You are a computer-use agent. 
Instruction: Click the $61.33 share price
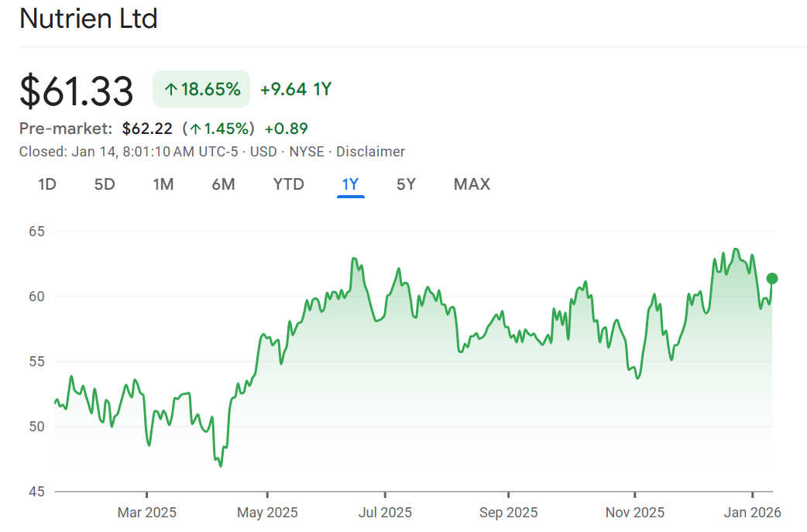76,91
